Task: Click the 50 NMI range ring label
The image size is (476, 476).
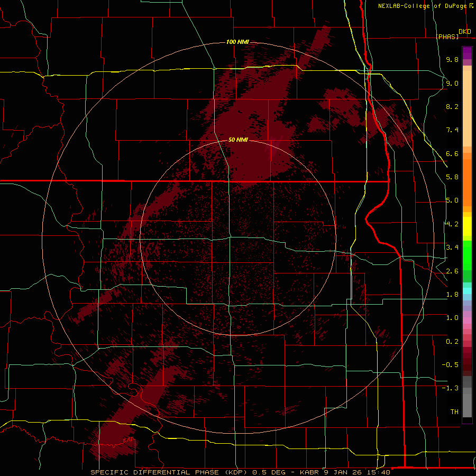Action: tap(238, 140)
